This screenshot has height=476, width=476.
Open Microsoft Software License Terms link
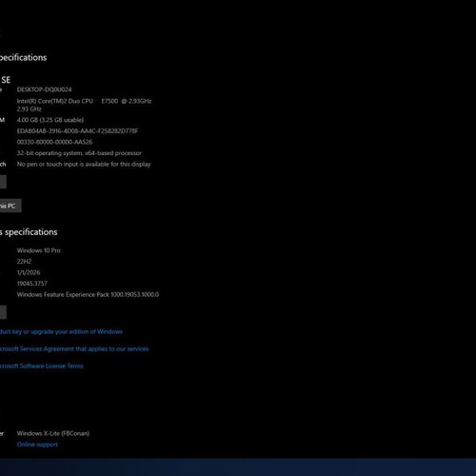coord(41,366)
